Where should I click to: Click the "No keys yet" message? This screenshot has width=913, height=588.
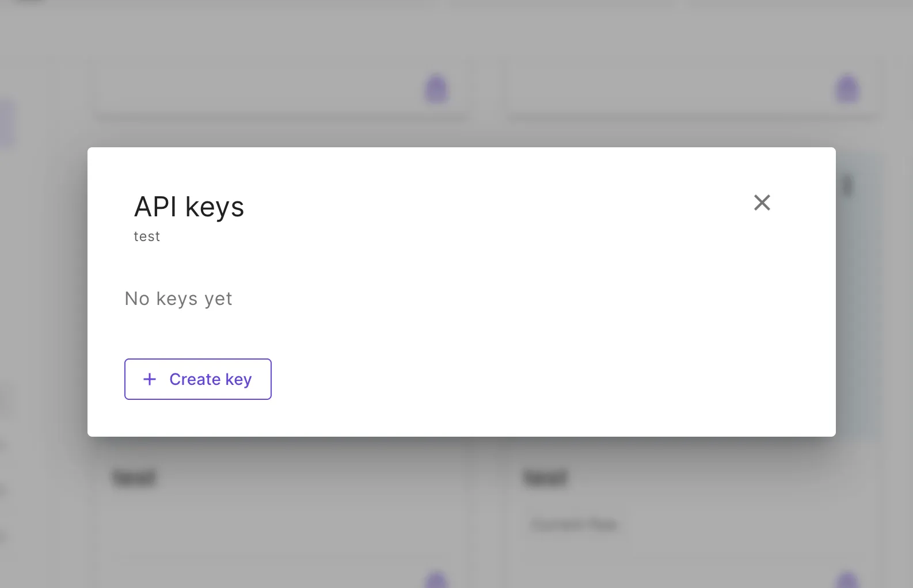click(x=178, y=299)
